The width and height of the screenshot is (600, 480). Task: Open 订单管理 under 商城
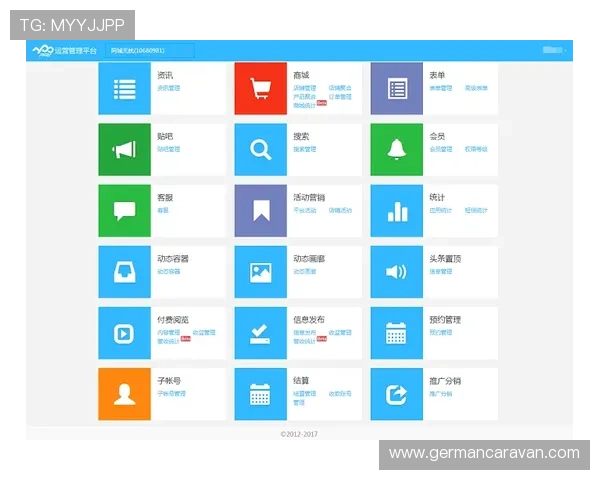point(340,97)
